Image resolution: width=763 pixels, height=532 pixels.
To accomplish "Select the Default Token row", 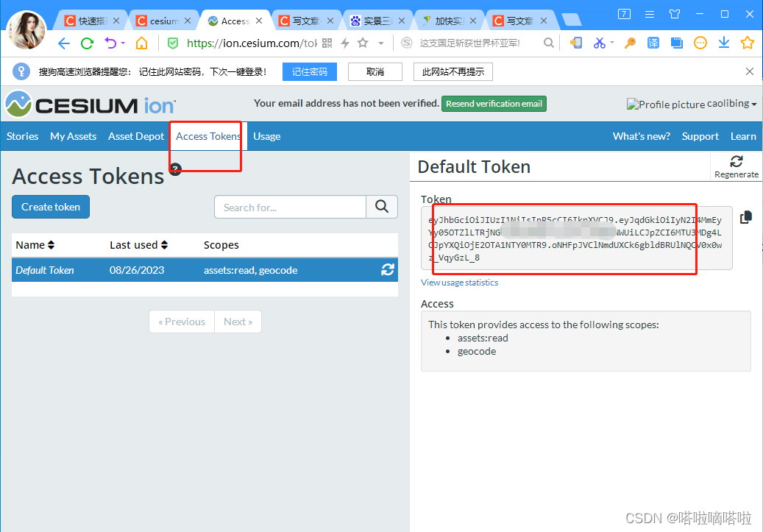I will pos(205,270).
